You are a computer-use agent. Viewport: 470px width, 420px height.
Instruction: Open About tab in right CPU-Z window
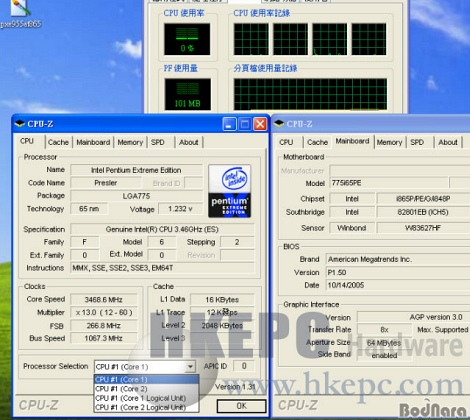point(448,142)
